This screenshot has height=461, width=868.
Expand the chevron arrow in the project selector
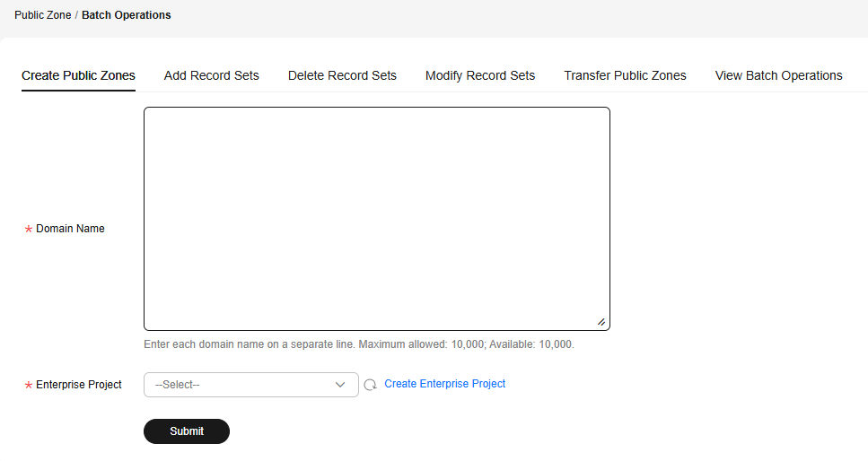pyautogui.click(x=340, y=385)
